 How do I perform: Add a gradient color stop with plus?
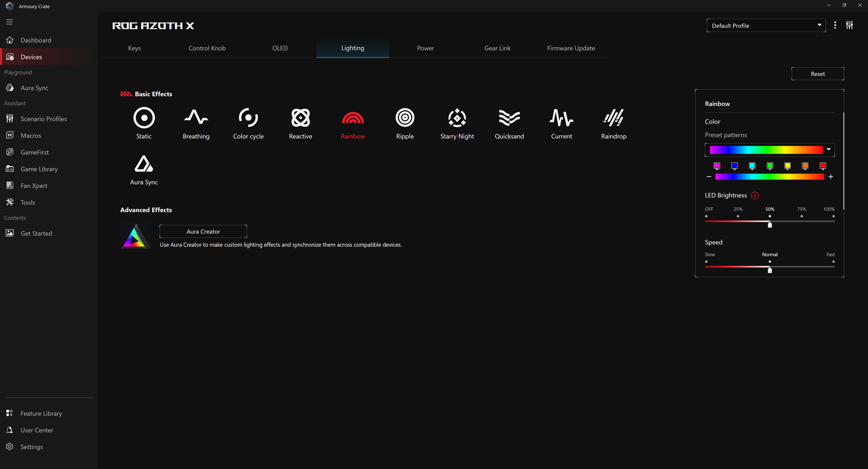point(831,177)
